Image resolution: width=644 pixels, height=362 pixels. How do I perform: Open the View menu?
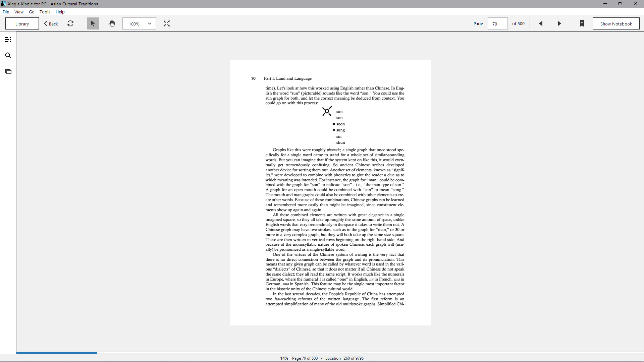[19, 12]
